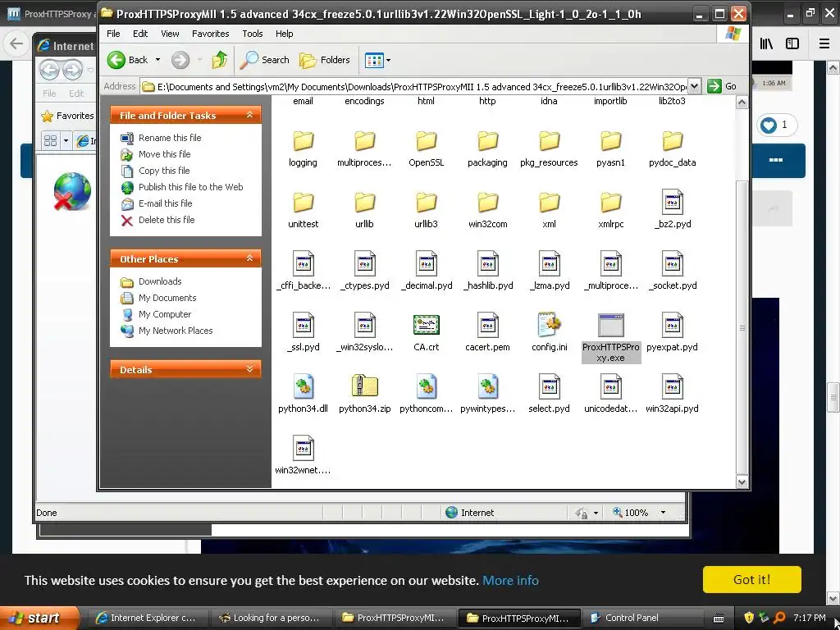Select the OpenSSL folder icon
This screenshot has width=840, height=630.
(x=427, y=141)
